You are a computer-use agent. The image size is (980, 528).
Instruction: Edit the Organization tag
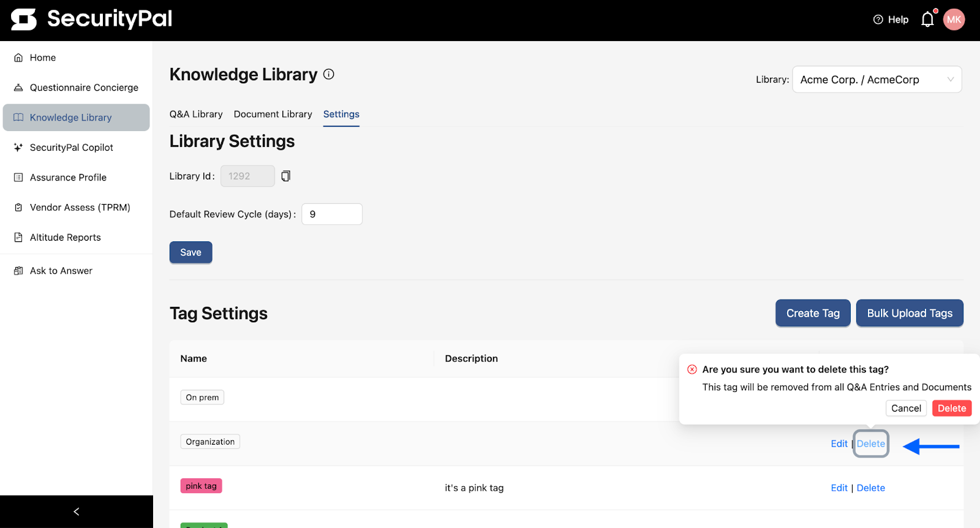click(839, 444)
